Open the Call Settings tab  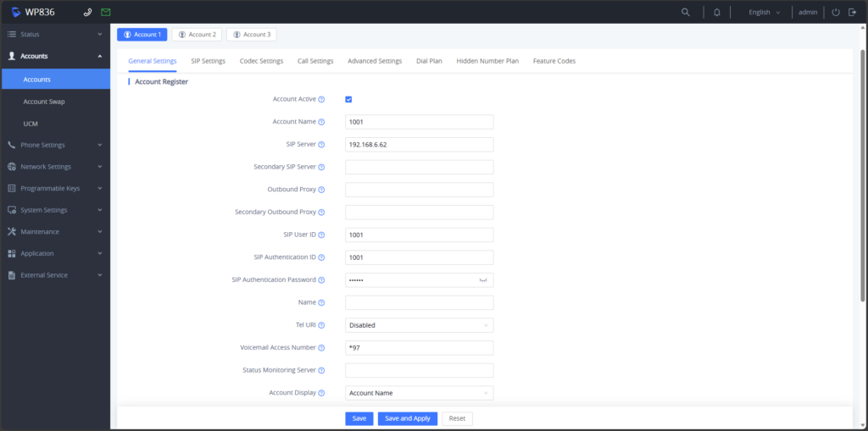coord(315,61)
